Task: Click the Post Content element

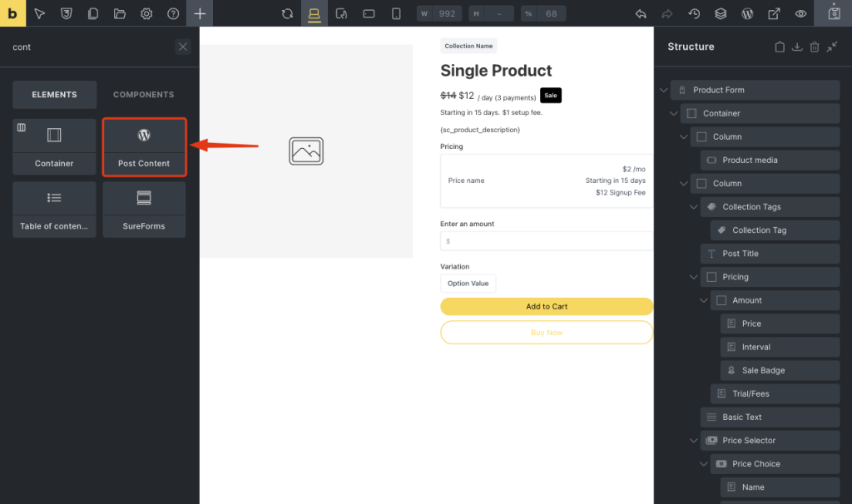Action: (144, 147)
